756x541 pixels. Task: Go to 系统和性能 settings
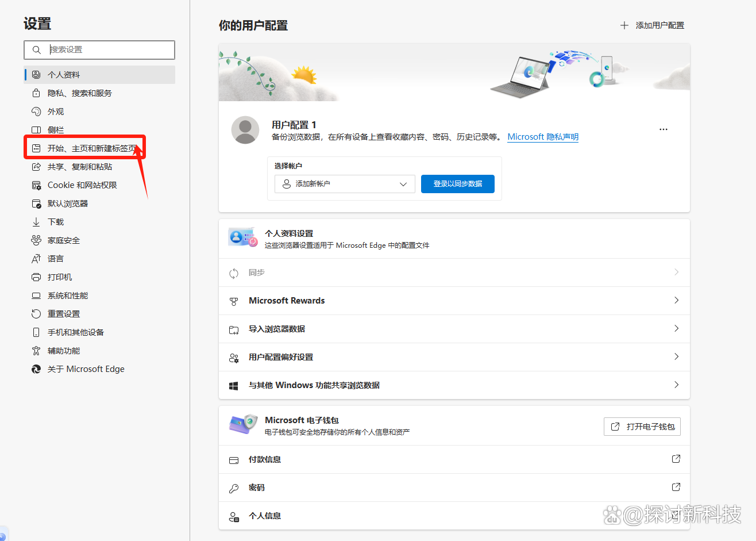pyautogui.click(x=99, y=296)
